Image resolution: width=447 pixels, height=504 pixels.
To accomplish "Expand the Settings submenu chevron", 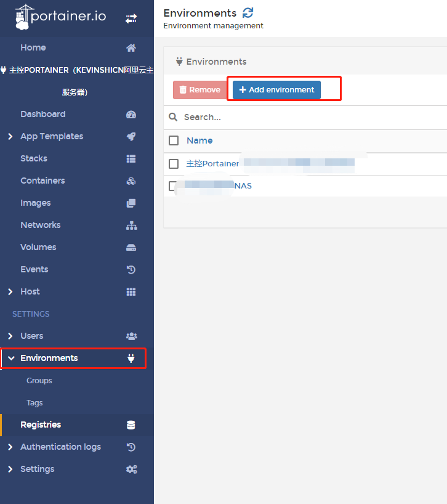I will pos(10,469).
